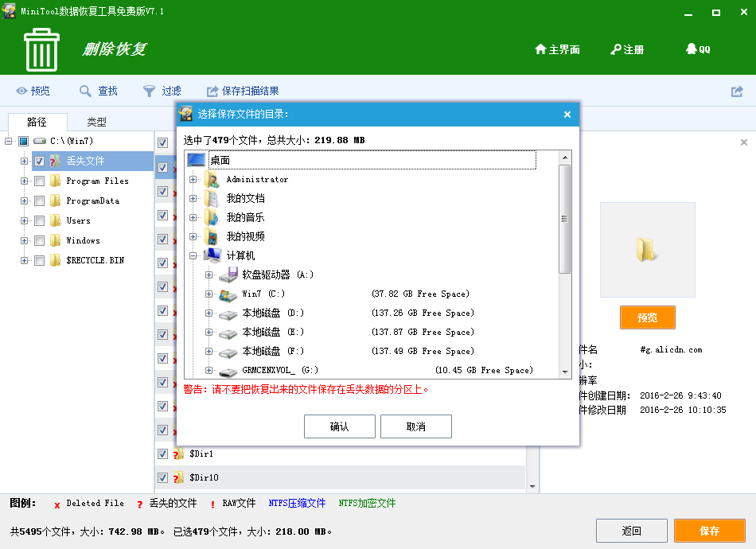The height and width of the screenshot is (549, 756).
Task: Click dialog folder tree scrollbar thumb
Action: 564,220
